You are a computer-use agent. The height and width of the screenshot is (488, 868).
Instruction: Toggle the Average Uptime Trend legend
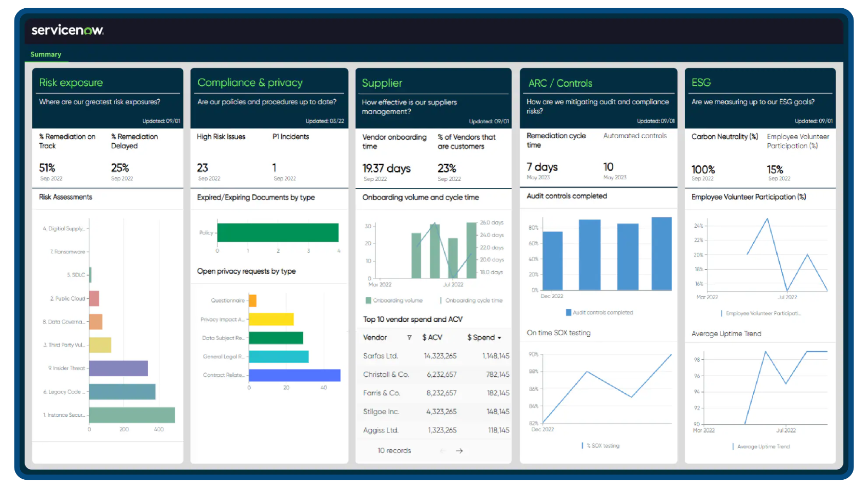coord(762,446)
